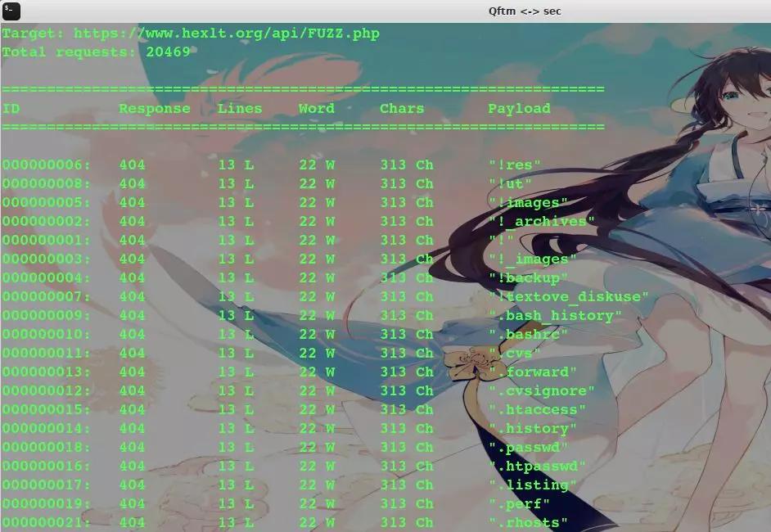Click payload "!res"
771x532 pixels.
point(514,165)
